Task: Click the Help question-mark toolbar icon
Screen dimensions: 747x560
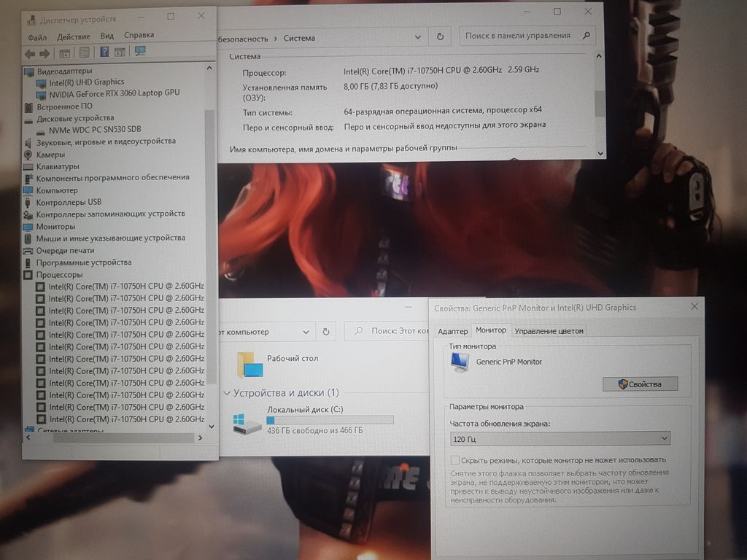Action: [x=104, y=52]
